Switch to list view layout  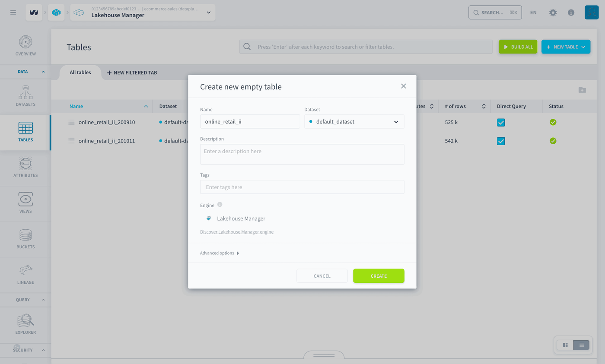581,345
